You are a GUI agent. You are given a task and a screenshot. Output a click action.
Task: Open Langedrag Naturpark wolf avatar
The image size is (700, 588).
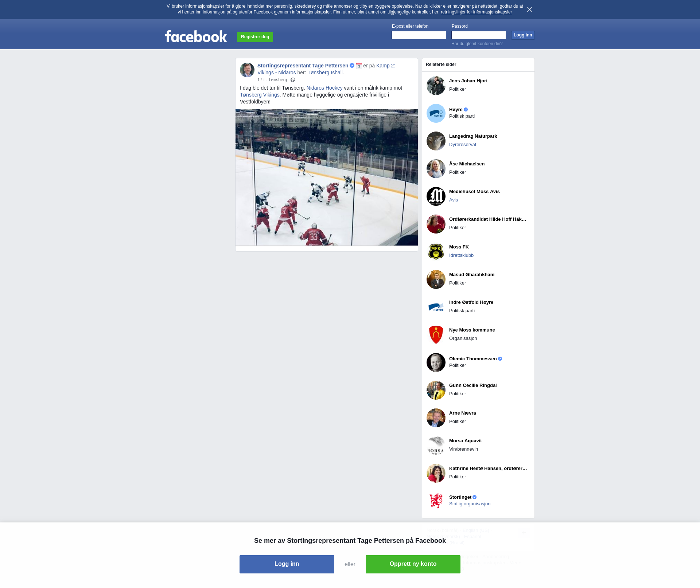coord(436,141)
